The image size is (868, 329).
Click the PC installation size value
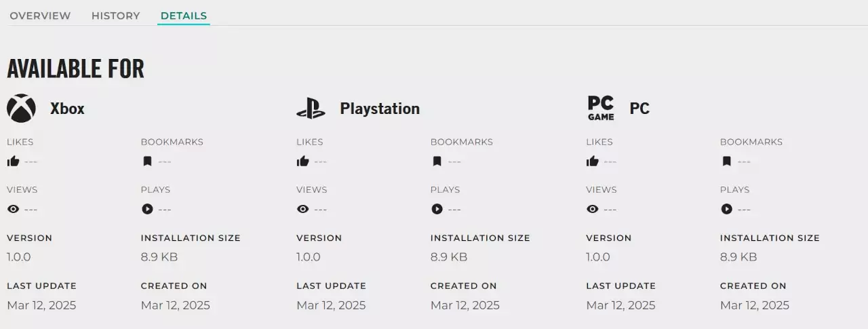point(738,257)
